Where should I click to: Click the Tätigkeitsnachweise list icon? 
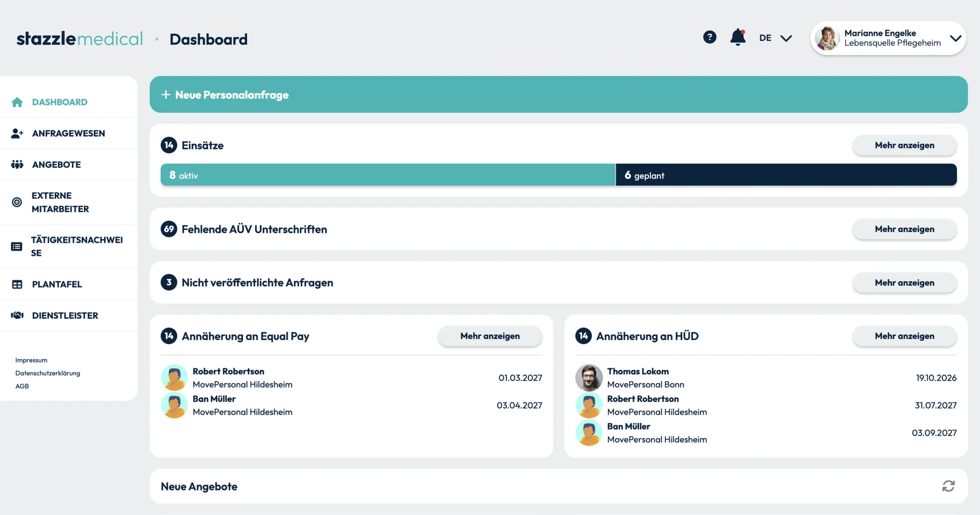[16, 246]
